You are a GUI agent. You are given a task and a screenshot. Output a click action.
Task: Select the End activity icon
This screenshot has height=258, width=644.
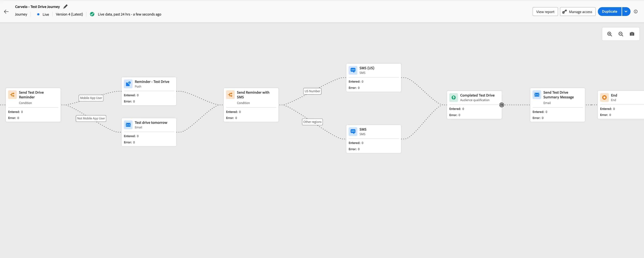(604, 97)
